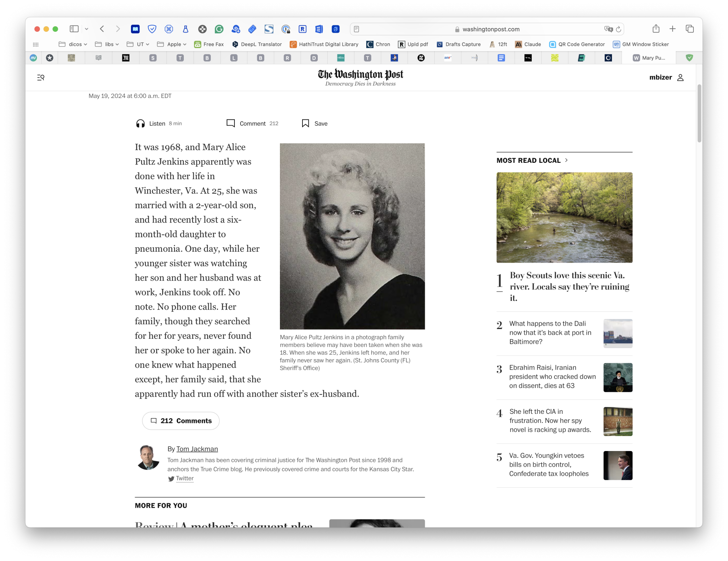Open the CIA spy novel story

550,421
